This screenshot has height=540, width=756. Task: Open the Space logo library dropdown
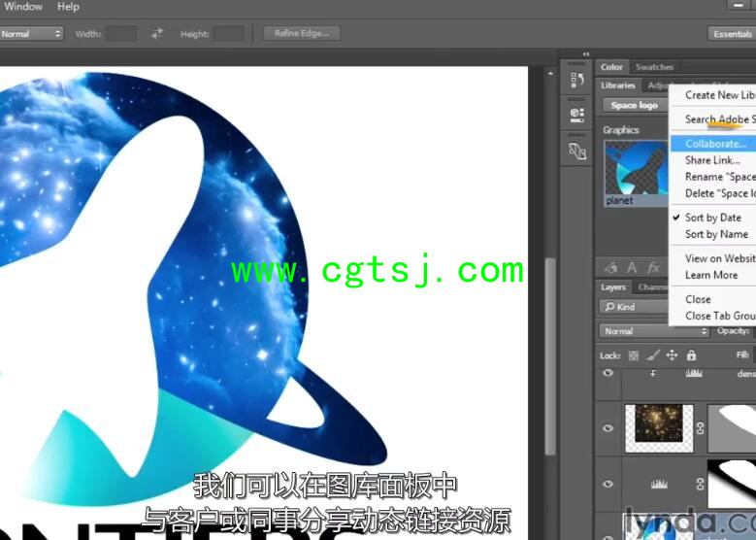click(636, 105)
